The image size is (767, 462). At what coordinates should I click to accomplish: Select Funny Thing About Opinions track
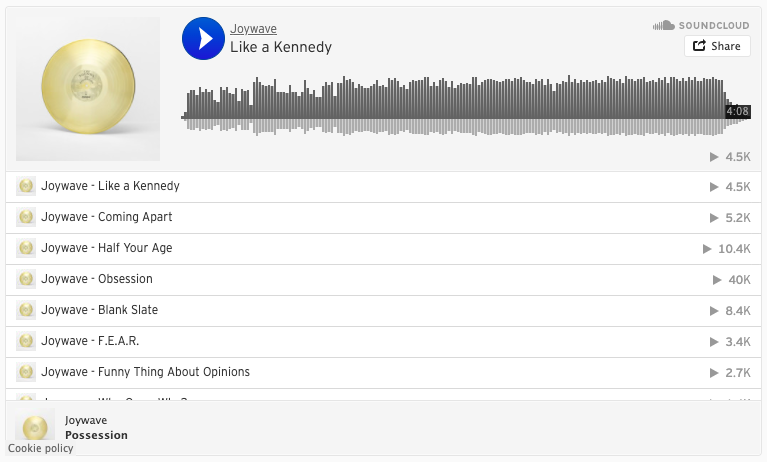[145, 372]
